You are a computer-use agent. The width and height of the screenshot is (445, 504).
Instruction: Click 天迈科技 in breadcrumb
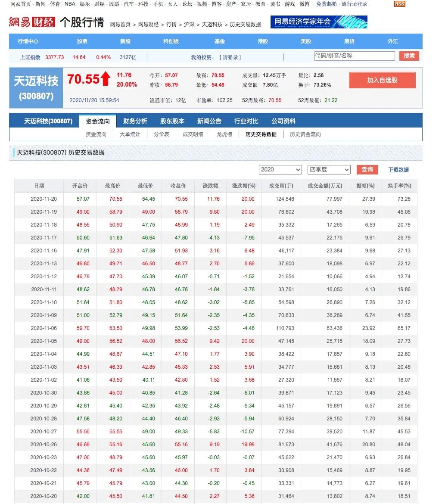[x=212, y=25]
